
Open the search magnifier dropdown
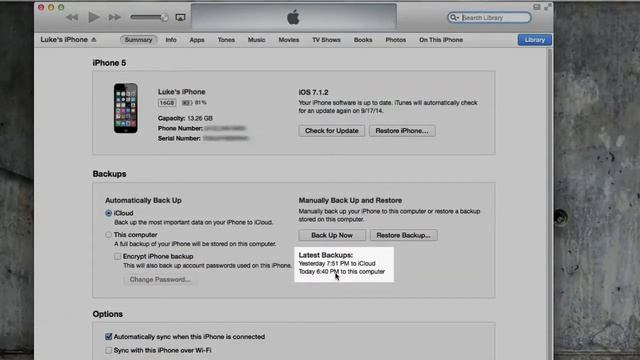pos(454,18)
